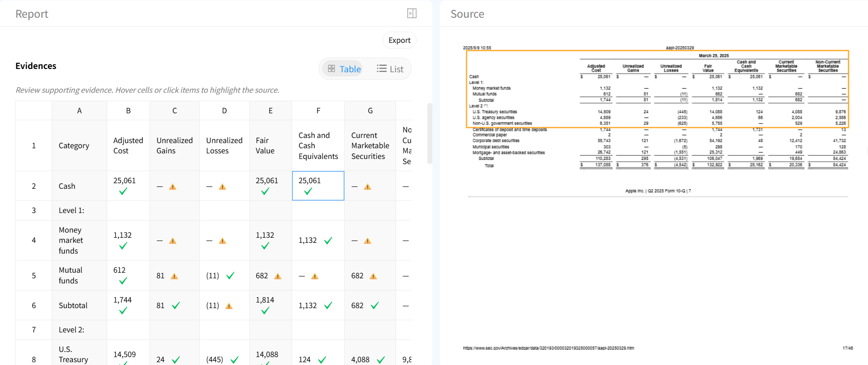Select column A header
868x365 pixels.
(x=80, y=110)
